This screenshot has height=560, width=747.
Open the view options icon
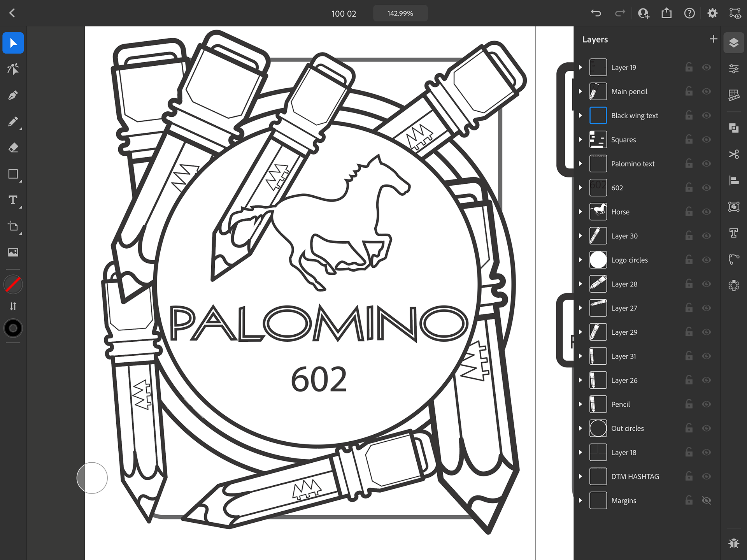click(x=735, y=13)
